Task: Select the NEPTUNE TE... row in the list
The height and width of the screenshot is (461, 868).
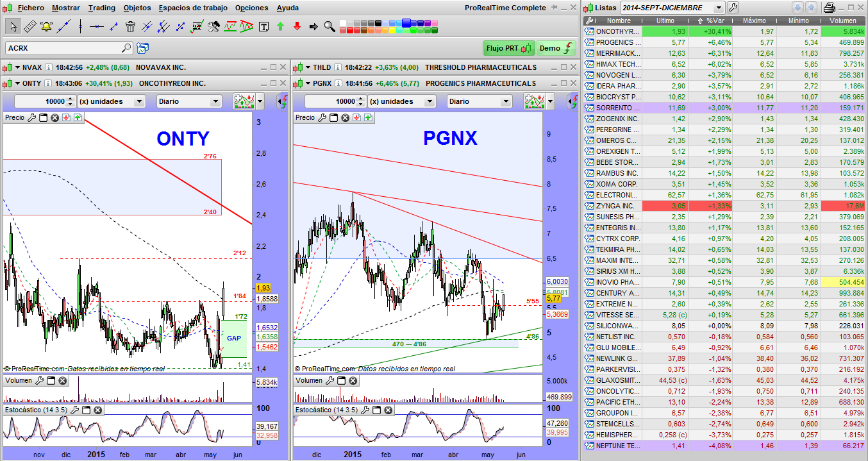Action: point(724,446)
